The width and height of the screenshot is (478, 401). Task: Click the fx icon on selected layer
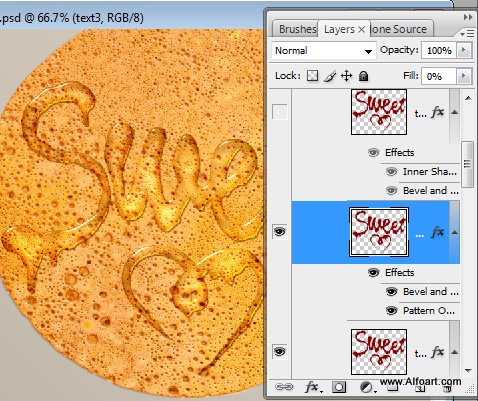(x=438, y=232)
